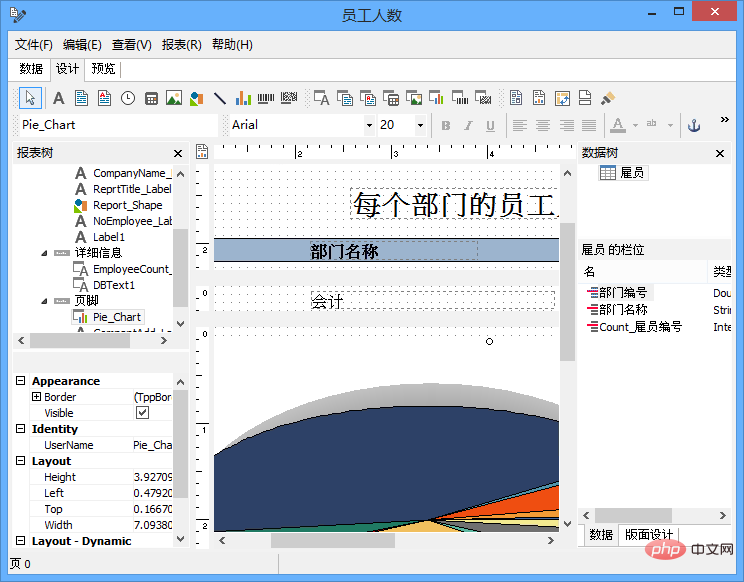Open the 查看(V) menu
Viewport: 744px width, 582px height.
coord(131,45)
